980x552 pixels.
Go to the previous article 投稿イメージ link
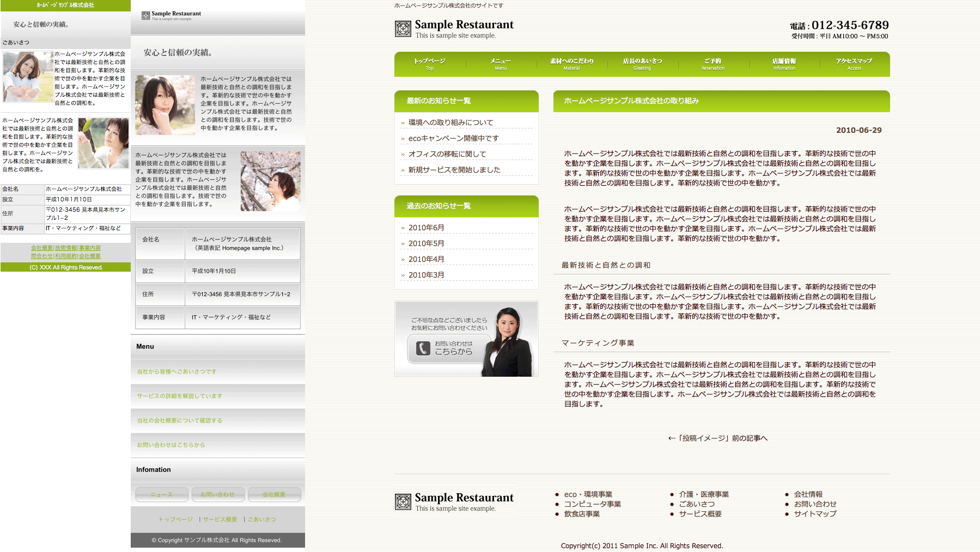coord(717,438)
